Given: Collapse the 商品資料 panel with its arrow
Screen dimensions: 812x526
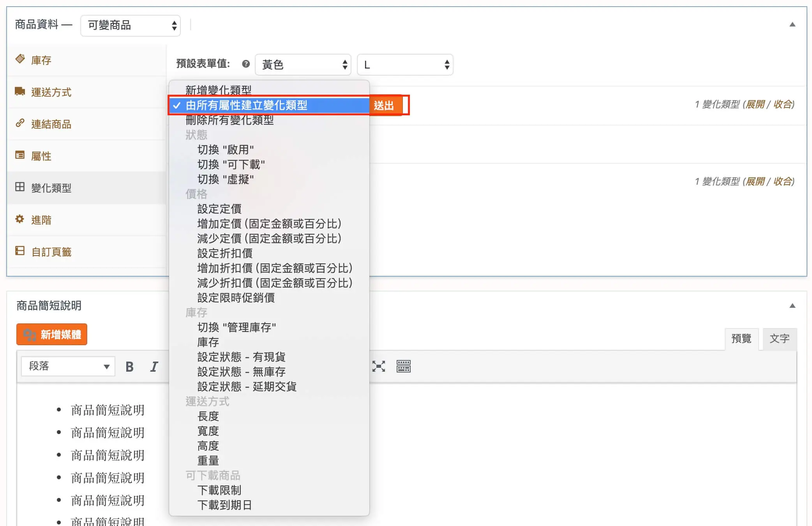Looking at the screenshot, I should tap(792, 25).
